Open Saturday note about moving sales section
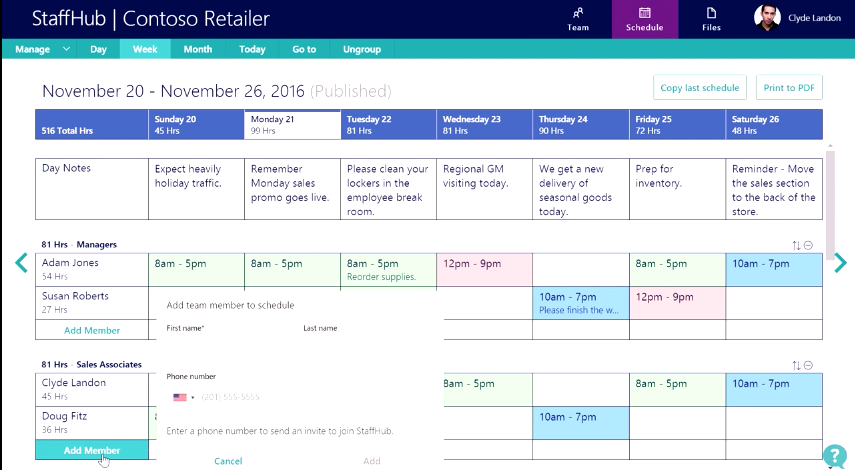The width and height of the screenshot is (855, 470). pyautogui.click(x=774, y=189)
